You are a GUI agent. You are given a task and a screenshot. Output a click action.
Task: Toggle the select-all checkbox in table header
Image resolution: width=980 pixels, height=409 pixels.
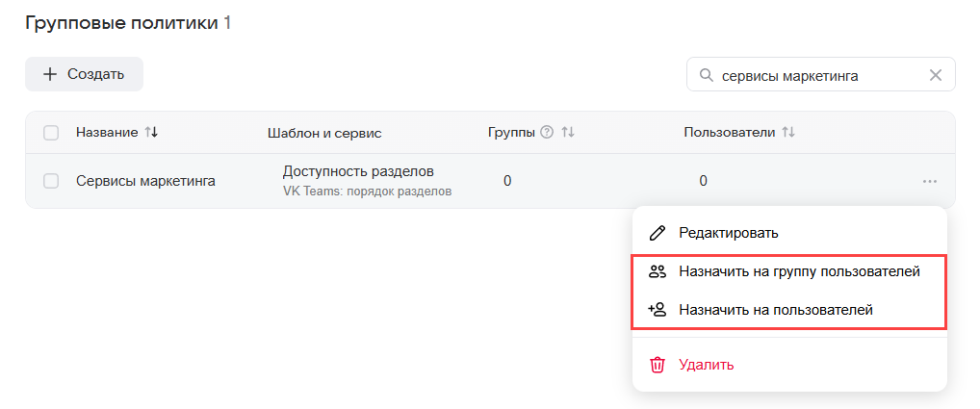[x=51, y=133]
